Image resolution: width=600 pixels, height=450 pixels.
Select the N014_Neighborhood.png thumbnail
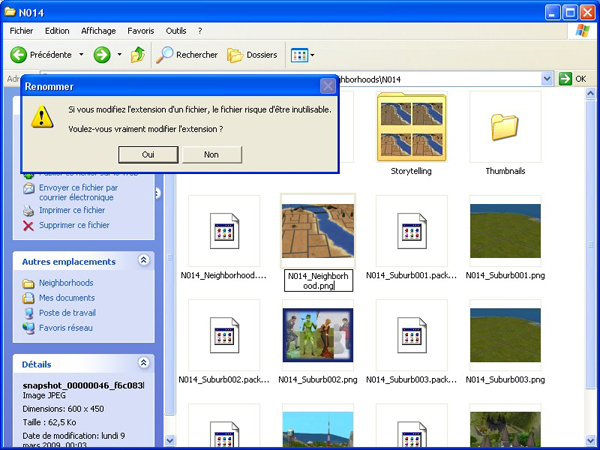click(318, 231)
